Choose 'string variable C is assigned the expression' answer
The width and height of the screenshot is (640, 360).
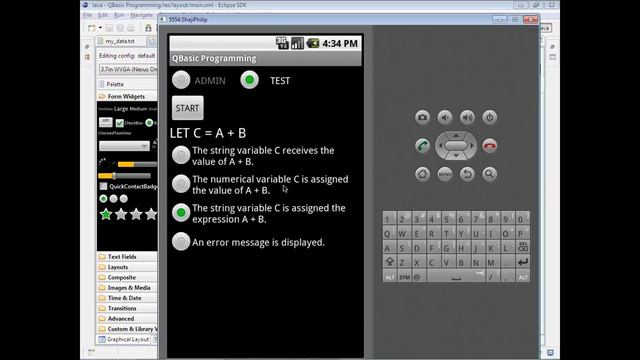(x=181, y=213)
